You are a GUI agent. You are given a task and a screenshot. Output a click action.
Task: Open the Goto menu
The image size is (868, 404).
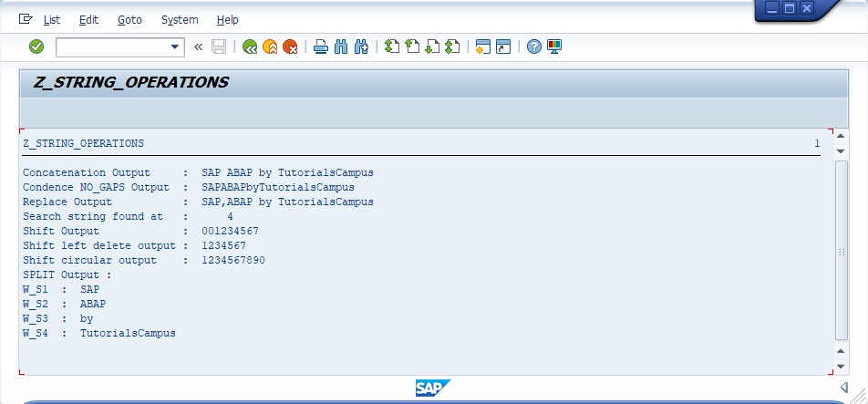[x=129, y=20]
